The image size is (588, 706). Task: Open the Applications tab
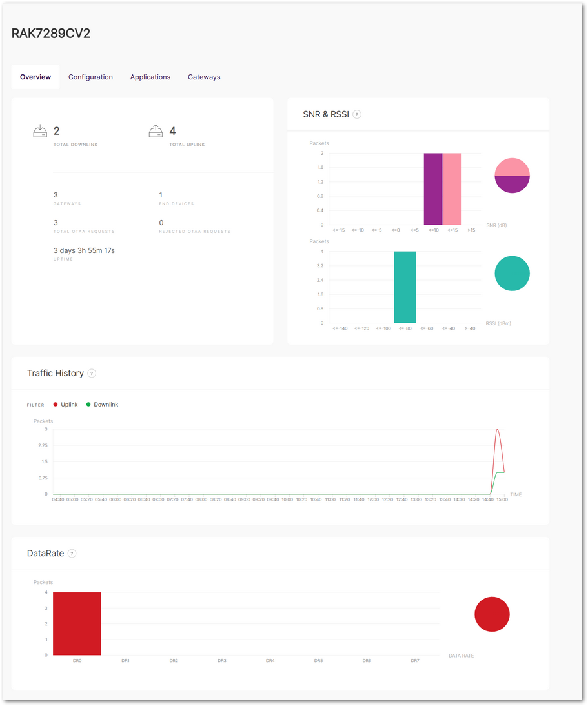click(x=150, y=77)
